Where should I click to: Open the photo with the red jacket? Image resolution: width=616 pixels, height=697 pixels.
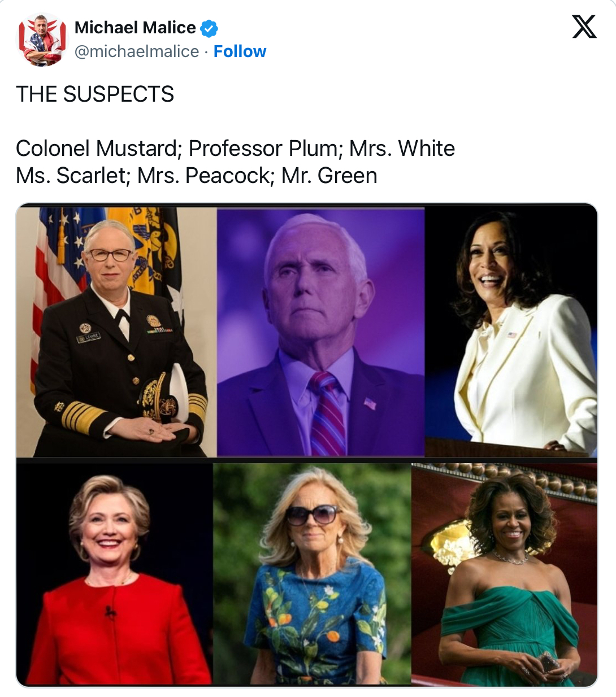(115, 574)
